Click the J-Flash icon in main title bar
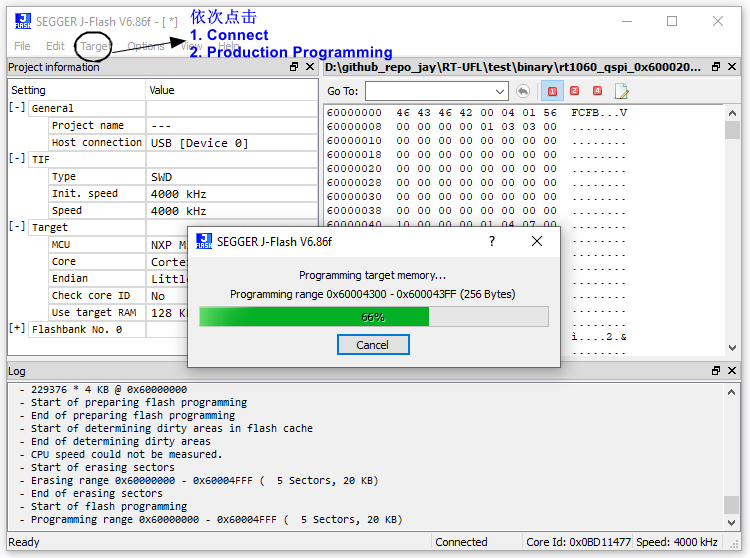The width and height of the screenshot is (750, 558). 23,21
